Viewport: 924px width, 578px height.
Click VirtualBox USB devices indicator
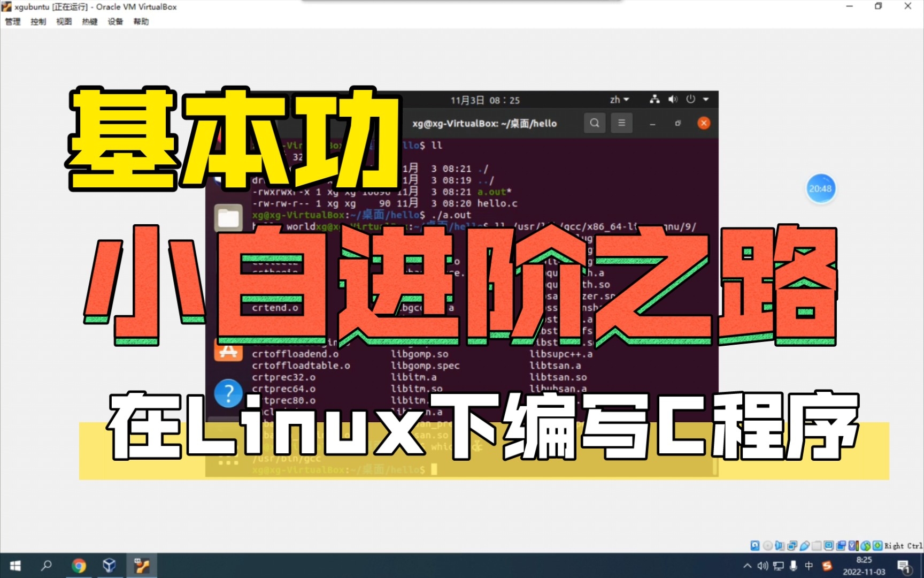pos(804,546)
